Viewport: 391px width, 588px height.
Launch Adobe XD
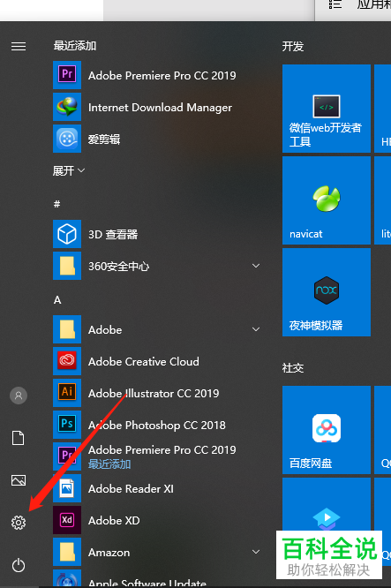click(157, 520)
